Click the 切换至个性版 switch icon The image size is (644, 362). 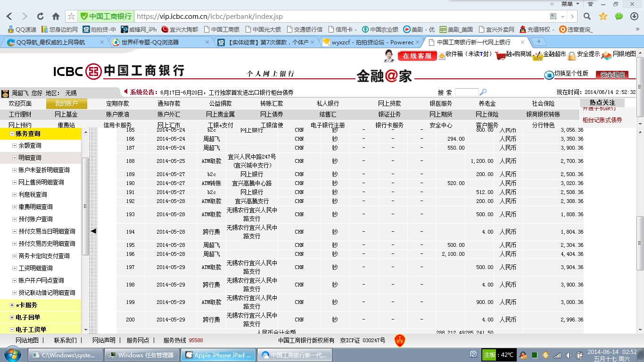tap(549, 75)
